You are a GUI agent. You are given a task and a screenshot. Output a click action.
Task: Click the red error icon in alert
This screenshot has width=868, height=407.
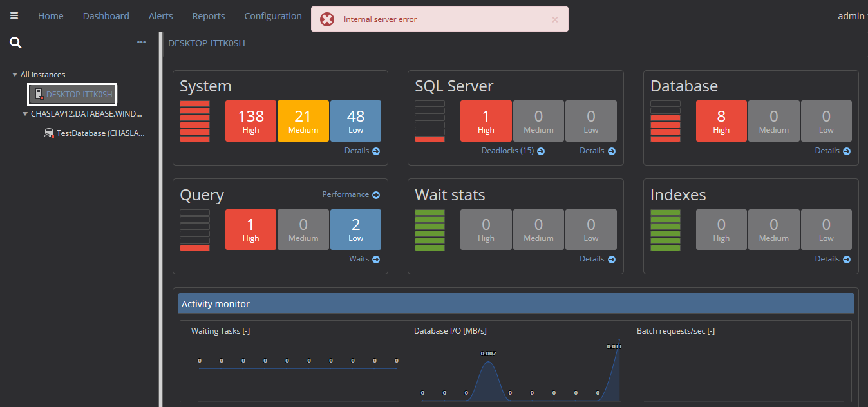click(327, 19)
